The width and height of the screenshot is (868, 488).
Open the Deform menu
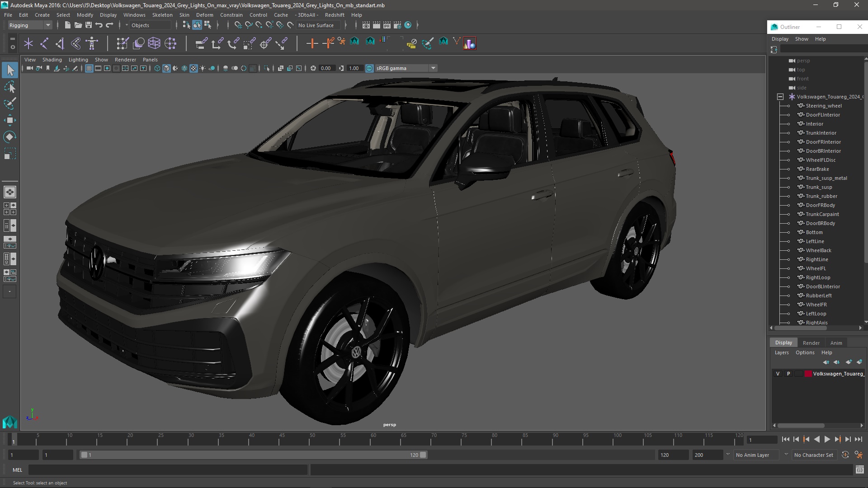[204, 15]
